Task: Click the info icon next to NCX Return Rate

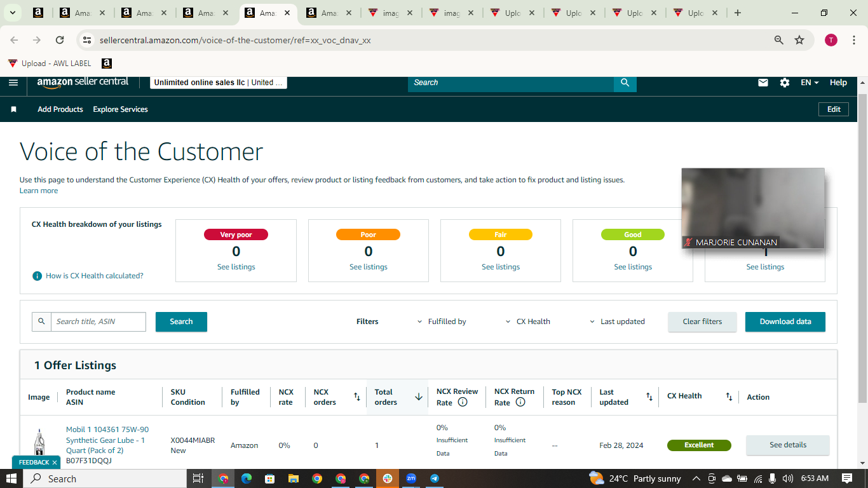Action: [520, 402]
